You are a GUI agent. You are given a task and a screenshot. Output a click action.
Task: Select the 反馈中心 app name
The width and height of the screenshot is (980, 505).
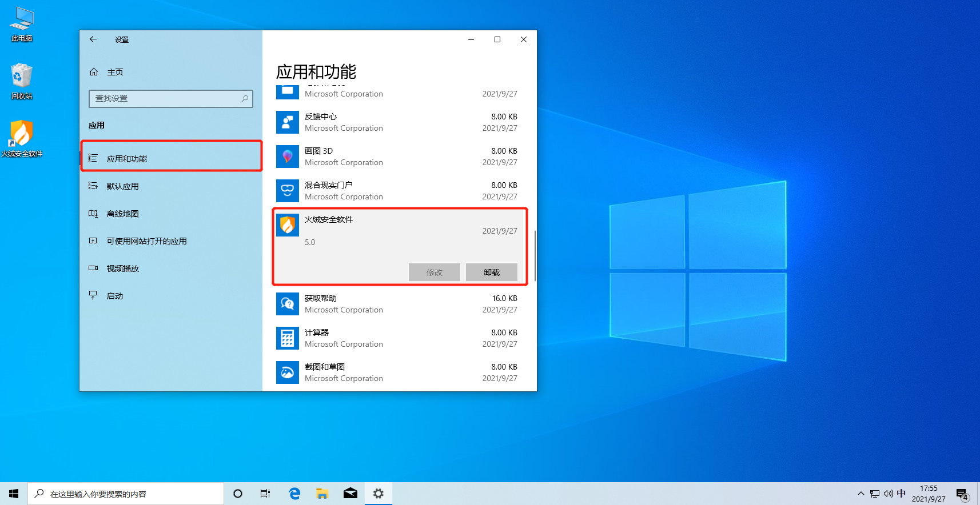[x=321, y=117]
